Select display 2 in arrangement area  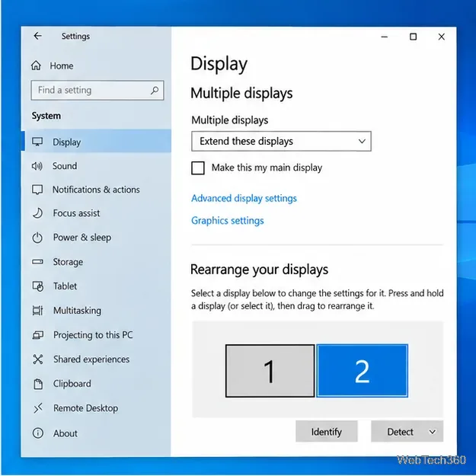tap(363, 371)
